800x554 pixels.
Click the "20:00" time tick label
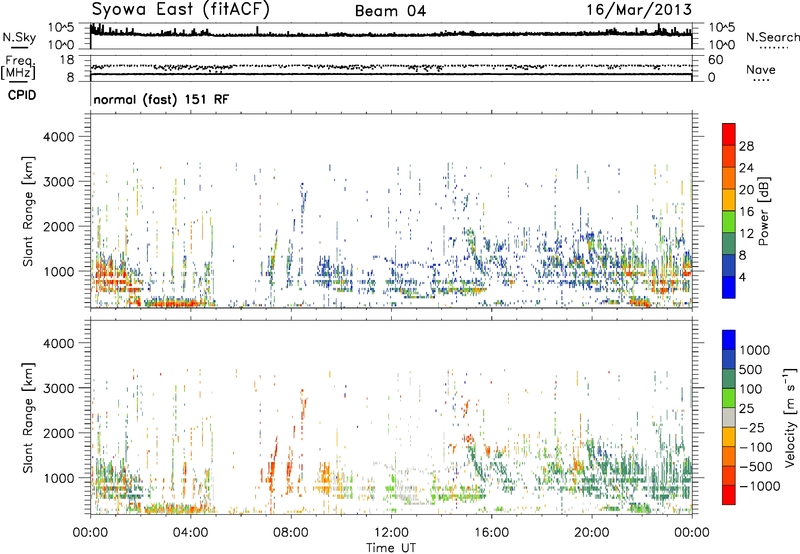591,533
